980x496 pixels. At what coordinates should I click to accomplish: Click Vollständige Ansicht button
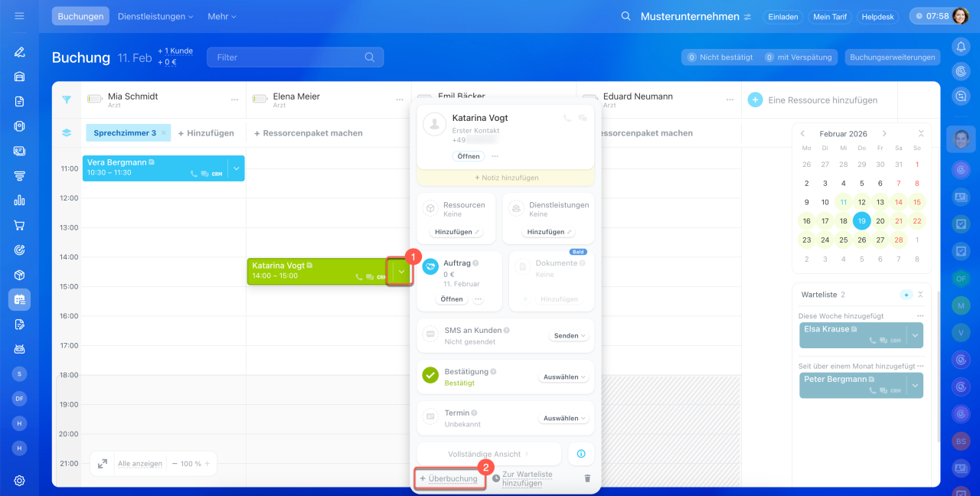click(489, 454)
